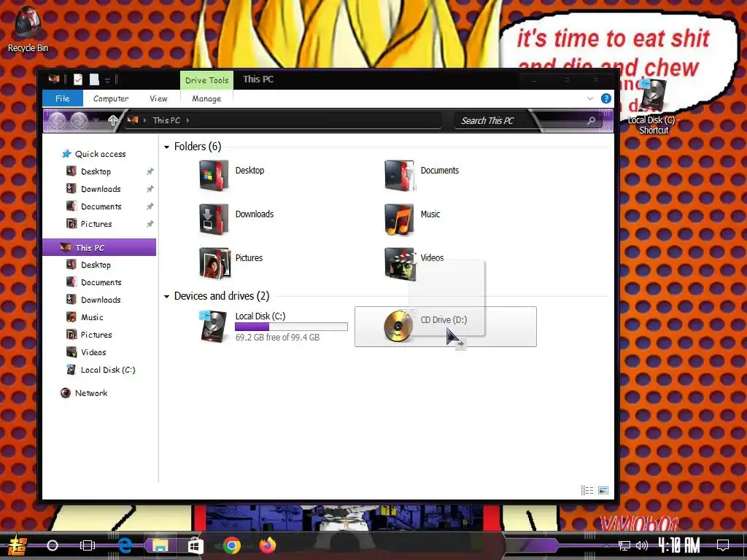Screen dimensions: 747x560
Task: Select the CD Drive (D:) disc icon
Action: point(398,326)
